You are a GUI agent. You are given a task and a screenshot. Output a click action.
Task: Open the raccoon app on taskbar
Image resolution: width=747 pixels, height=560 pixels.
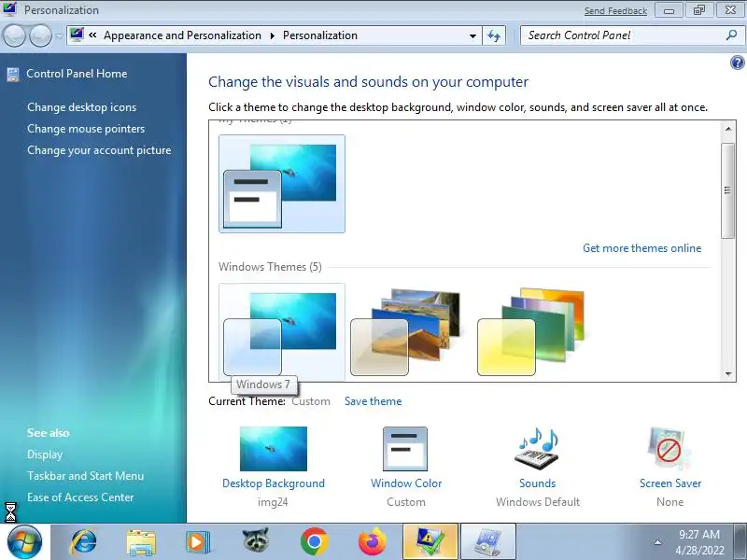[256, 541]
